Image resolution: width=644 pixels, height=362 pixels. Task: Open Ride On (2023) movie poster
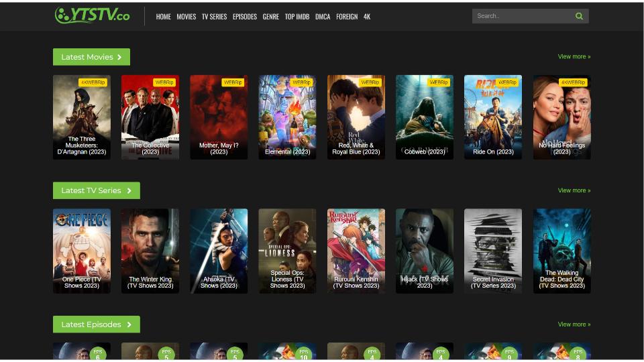pos(493,117)
